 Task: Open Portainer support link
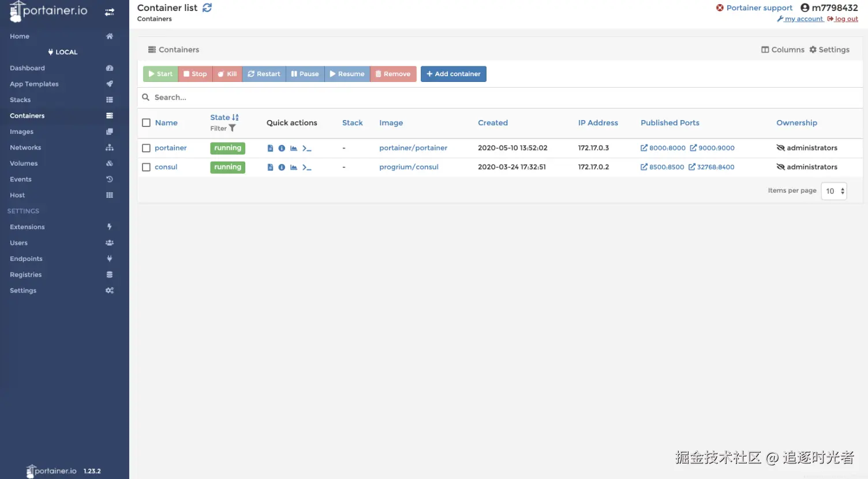(x=754, y=8)
